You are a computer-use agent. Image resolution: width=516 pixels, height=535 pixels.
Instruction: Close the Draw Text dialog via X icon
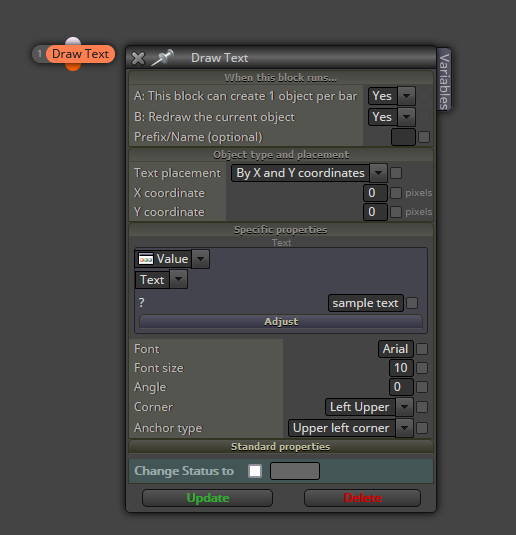(138, 58)
